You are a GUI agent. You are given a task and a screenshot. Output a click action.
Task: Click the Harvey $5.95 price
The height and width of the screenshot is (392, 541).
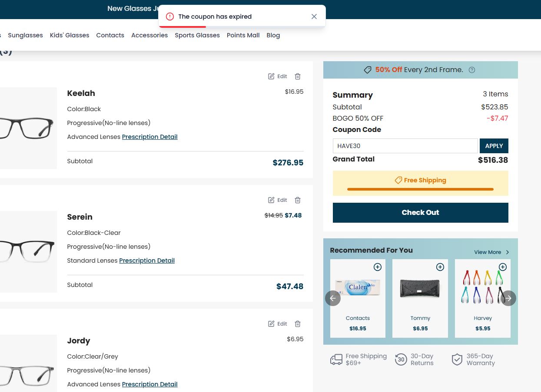pyautogui.click(x=483, y=329)
